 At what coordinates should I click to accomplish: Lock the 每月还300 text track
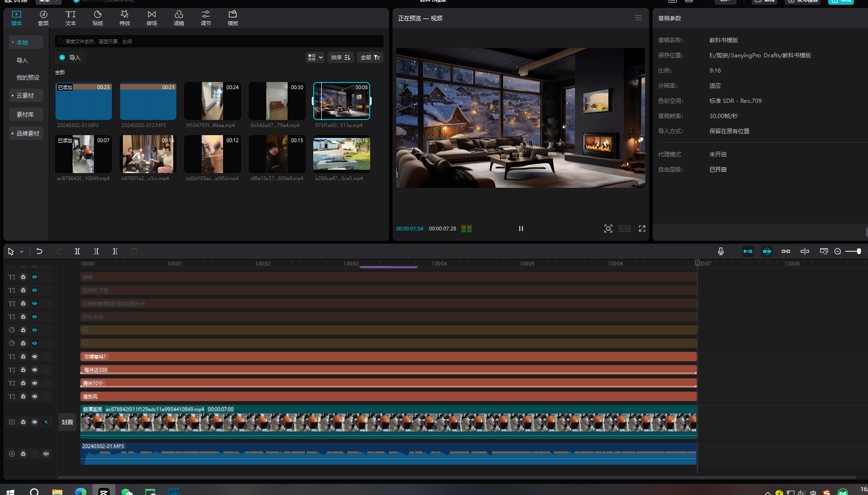pos(23,370)
